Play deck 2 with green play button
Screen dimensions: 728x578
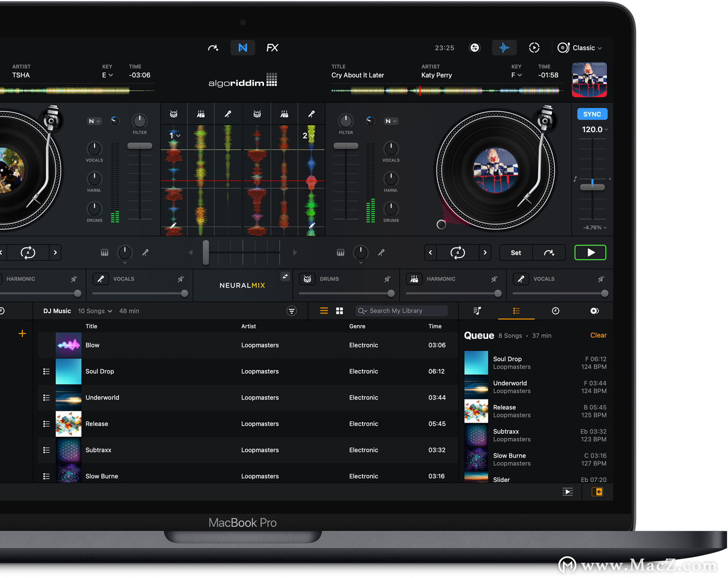pos(590,253)
